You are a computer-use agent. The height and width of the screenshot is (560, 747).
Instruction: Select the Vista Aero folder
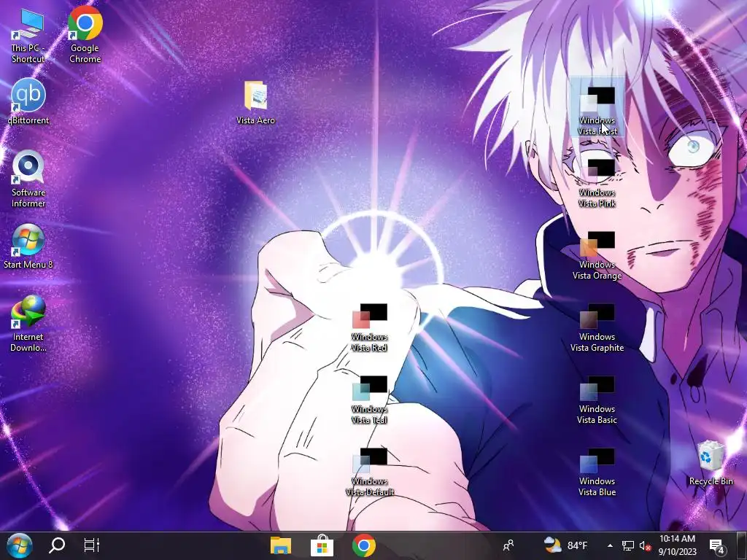(x=255, y=103)
